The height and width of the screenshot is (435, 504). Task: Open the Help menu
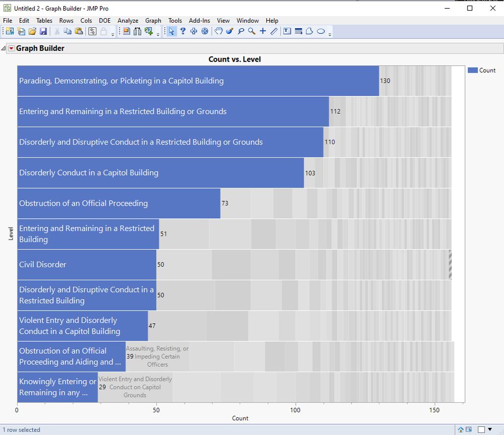[272, 21]
